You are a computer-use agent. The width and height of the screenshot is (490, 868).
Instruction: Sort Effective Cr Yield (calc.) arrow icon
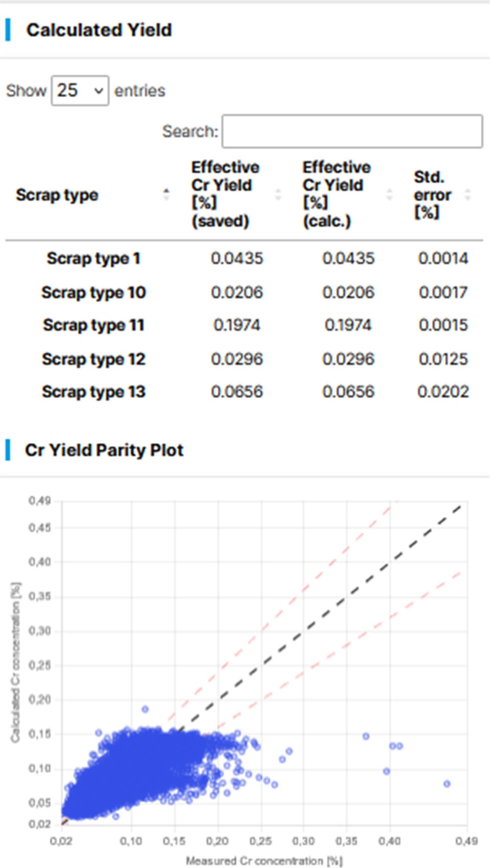(390, 195)
